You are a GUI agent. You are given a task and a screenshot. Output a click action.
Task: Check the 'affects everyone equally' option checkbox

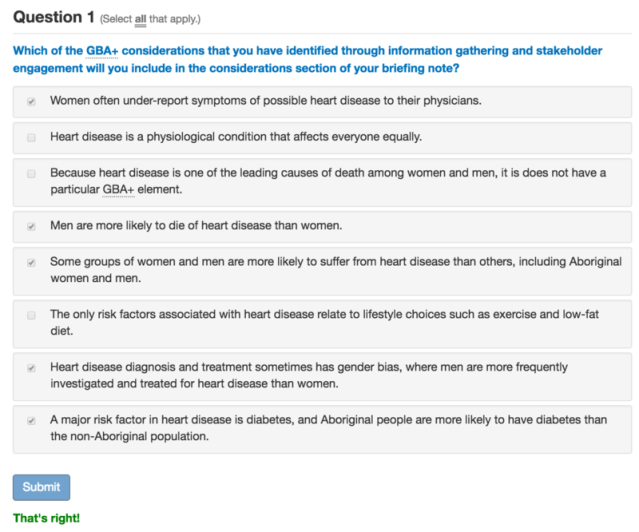coord(31,137)
